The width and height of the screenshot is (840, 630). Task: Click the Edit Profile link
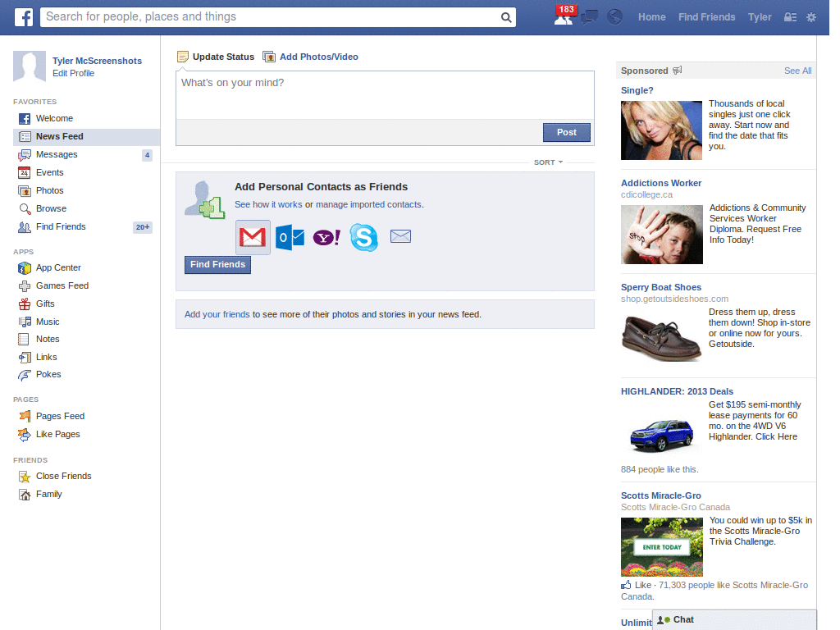point(73,73)
